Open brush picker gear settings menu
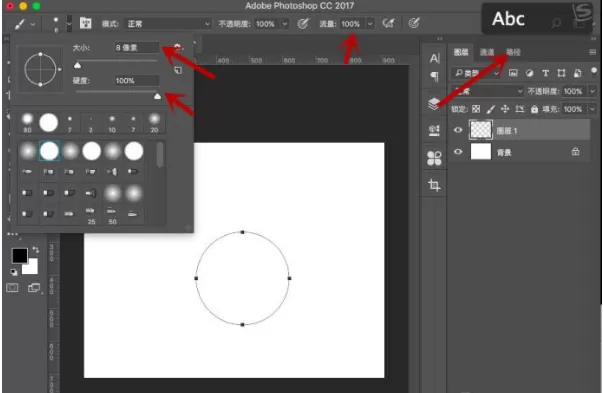This screenshot has height=393, width=603. coord(177,47)
